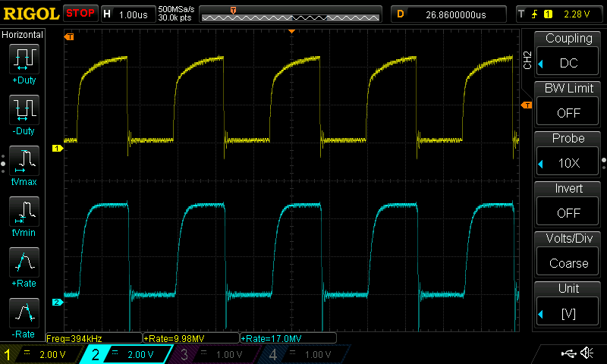607x364 pixels.
Task: Click the left menu page dots
Action: (3, 164)
